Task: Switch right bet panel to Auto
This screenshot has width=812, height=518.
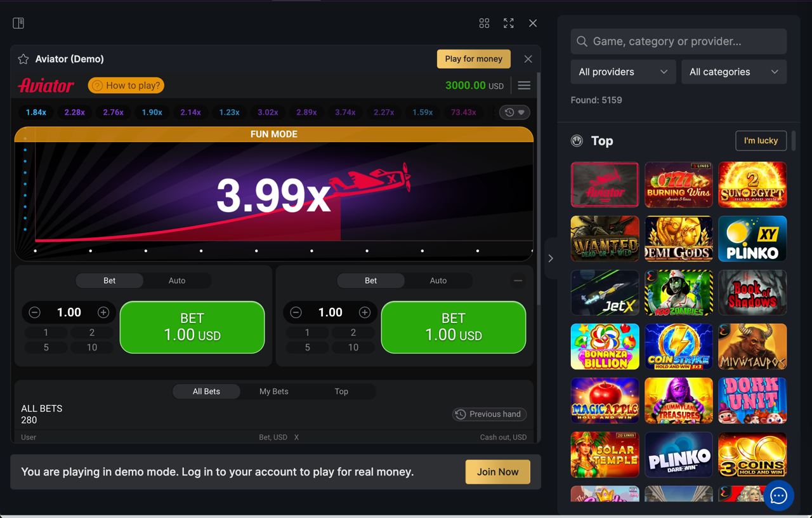Action: (x=438, y=281)
